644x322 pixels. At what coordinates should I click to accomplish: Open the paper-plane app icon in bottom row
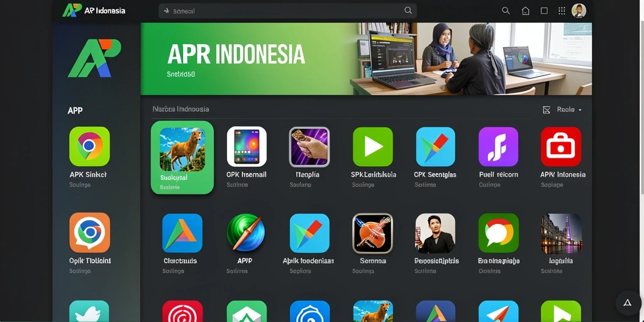(499, 311)
